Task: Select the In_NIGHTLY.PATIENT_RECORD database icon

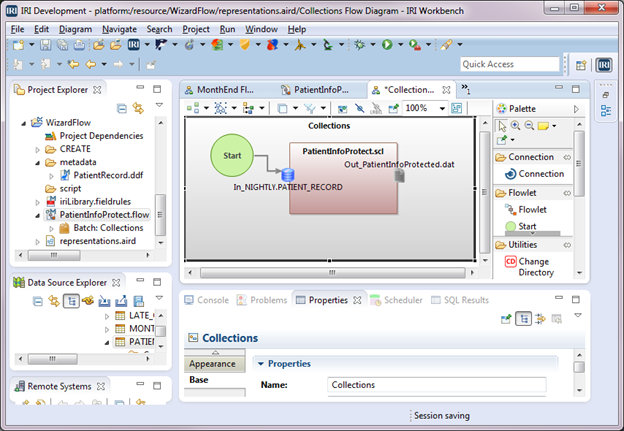Action: click(x=287, y=175)
